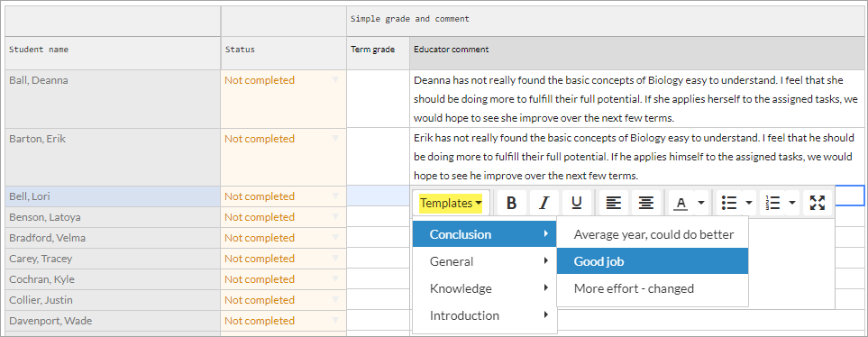This screenshot has height=337, width=868.
Task: Choose 'Average year, could do better' template
Action: [x=653, y=234]
